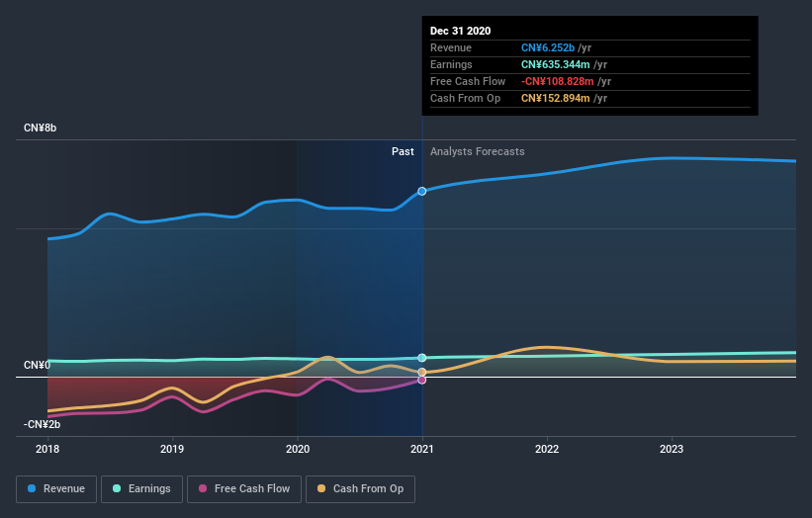Click the -CN¥108.828m free cash flow value
This screenshot has height=518, width=812.
[x=557, y=81]
